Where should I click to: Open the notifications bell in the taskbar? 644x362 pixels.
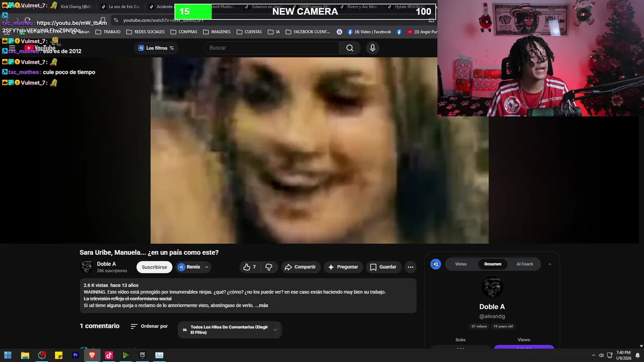[x=637, y=355]
